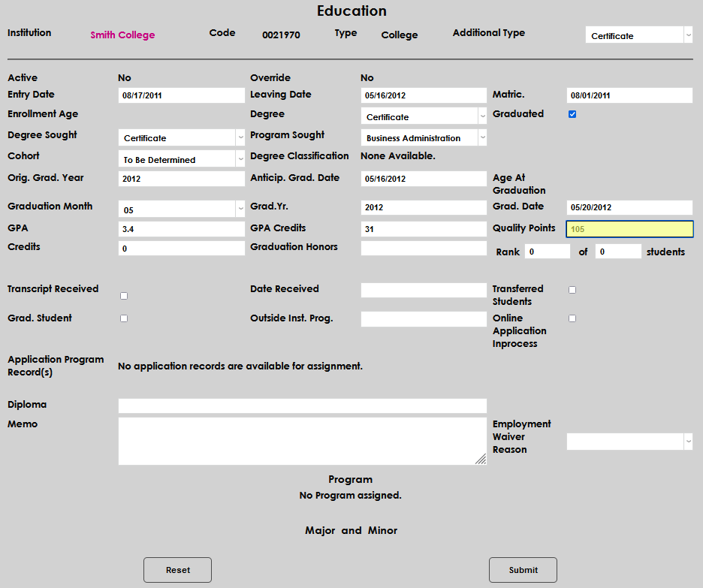703x588 pixels.
Task: Open the Program Sought dropdown
Action: 424,137
